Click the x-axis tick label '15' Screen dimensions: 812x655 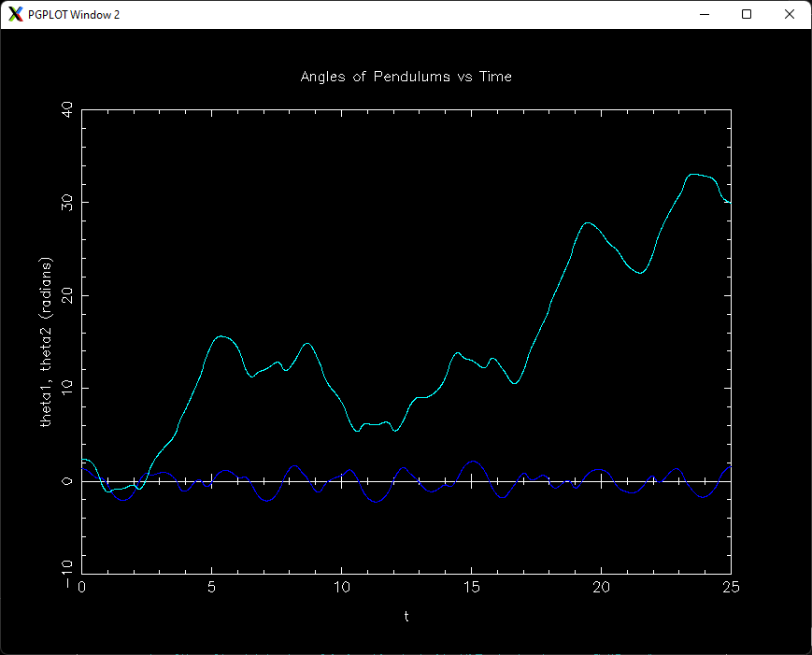(471, 587)
